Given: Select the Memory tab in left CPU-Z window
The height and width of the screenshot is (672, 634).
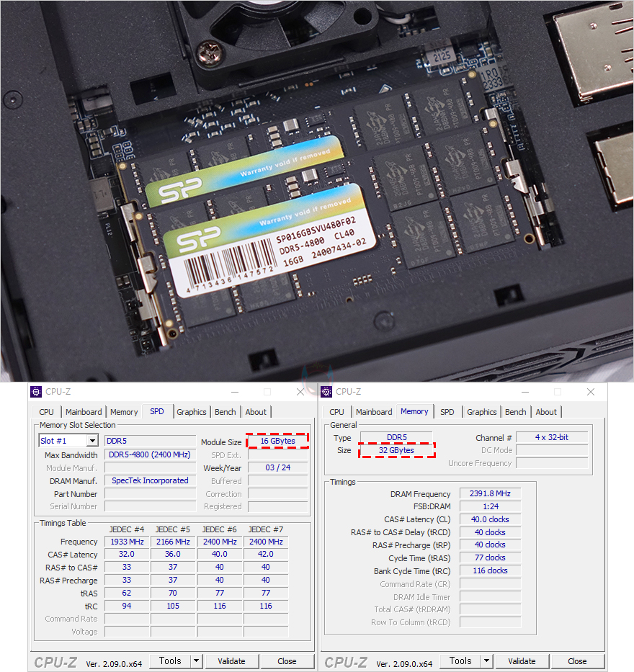Looking at the screenshot, I should point(124,412).
